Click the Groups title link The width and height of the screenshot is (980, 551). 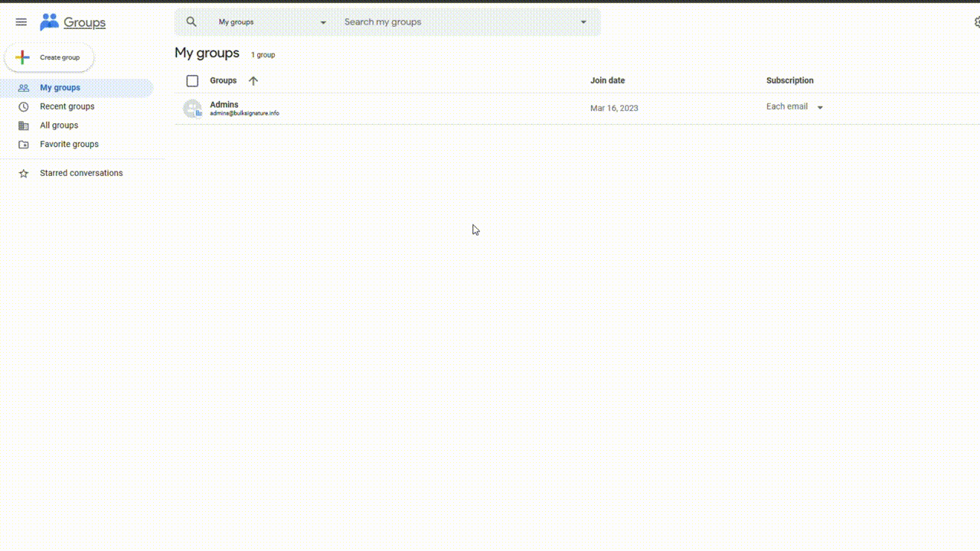84,23
